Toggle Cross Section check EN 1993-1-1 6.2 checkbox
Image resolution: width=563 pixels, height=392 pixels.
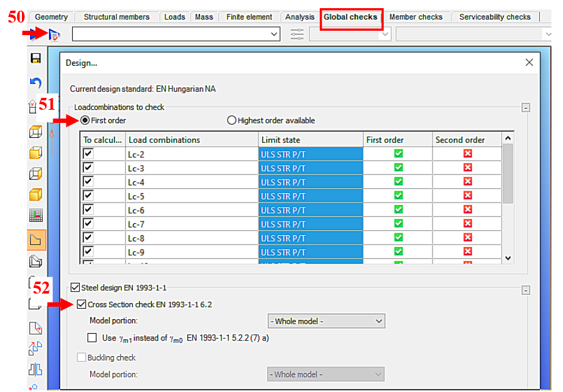(82, 304)
